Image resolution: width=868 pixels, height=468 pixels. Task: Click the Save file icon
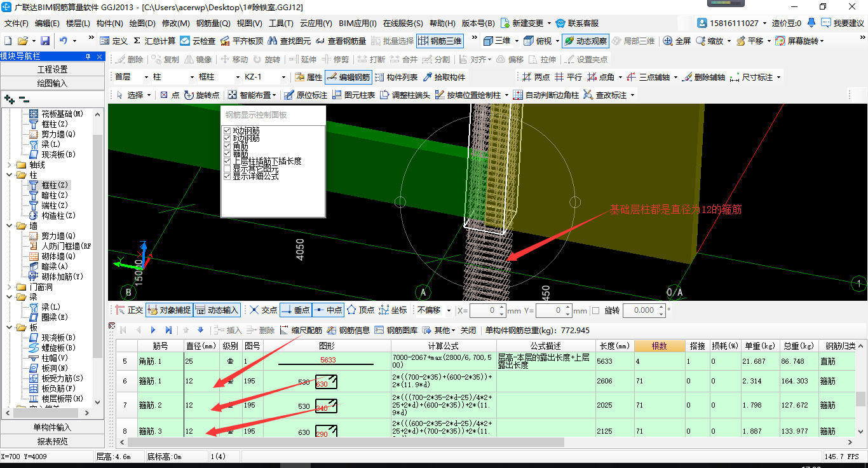pos(45,41)
